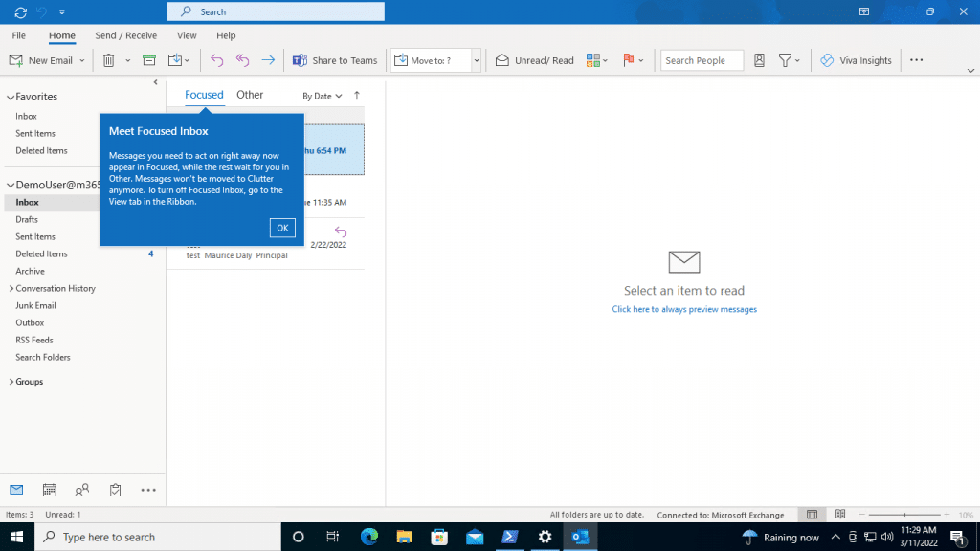Switch to the Focused inbox tab
The height and width of the screenshot is (551, 980).
pos(204,95)
